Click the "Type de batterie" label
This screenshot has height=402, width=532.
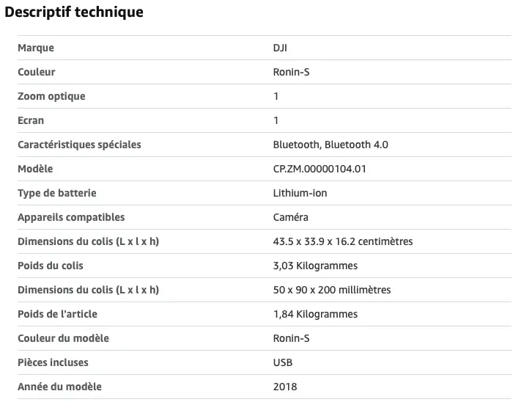click(57, 193)
